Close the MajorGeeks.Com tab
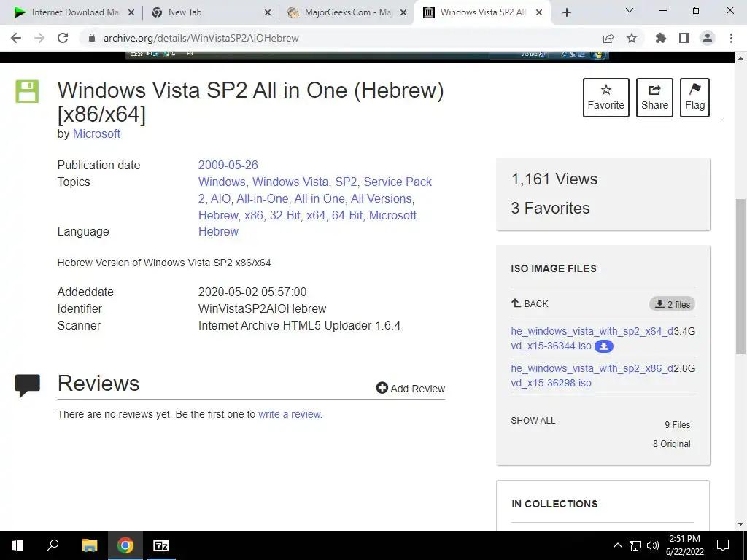Screen dimensions: 747x560 pos(403,13)
